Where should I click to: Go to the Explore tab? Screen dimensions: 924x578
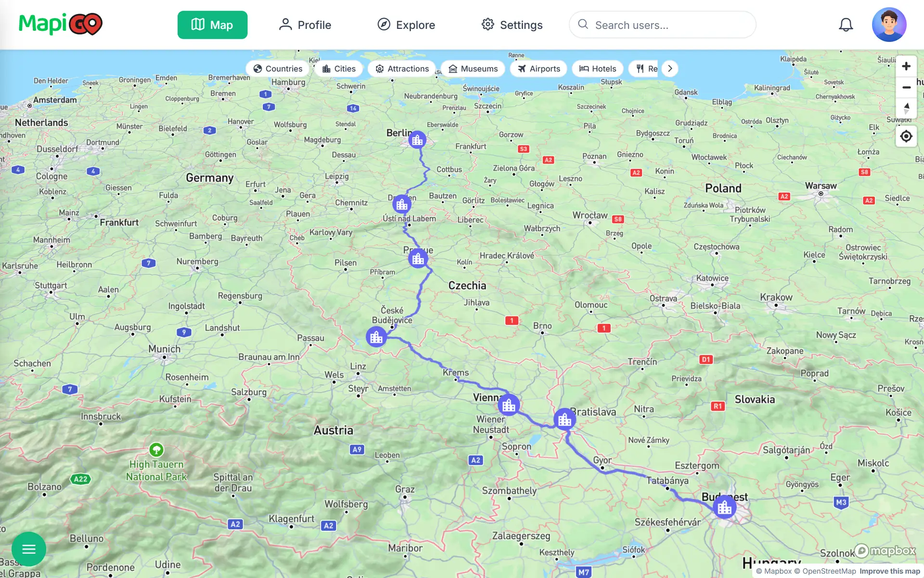click(x=406, y=25)
